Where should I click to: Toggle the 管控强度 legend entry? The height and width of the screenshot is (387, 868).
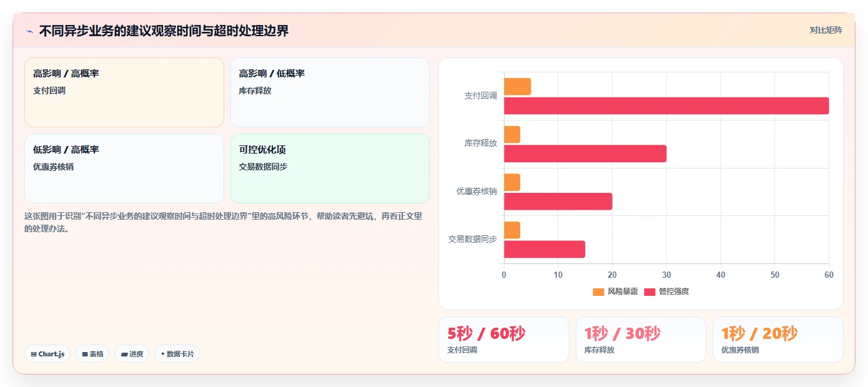(x=666, y=291)
